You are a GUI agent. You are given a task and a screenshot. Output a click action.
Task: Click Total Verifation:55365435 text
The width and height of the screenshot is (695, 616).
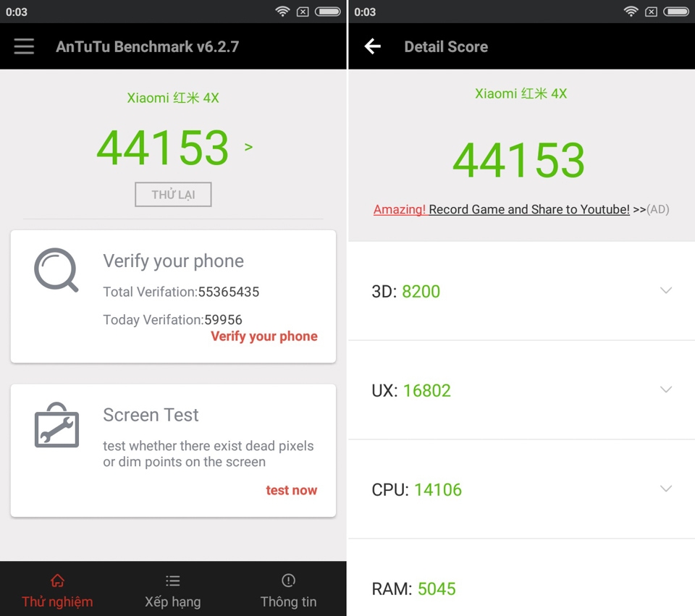click(181, 292)
